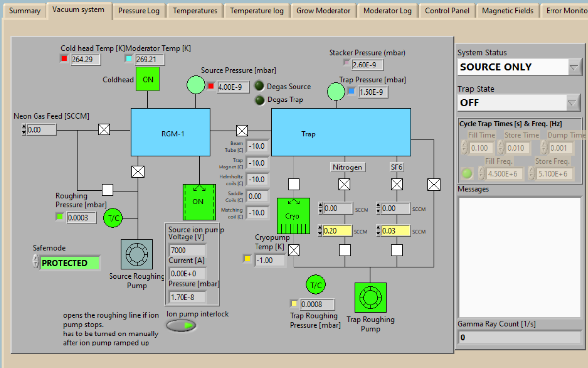The width and height of the screenshot is (588, 368).
Task: Toggle the Degas Trap LED button
Action: (x=259, y=100)
